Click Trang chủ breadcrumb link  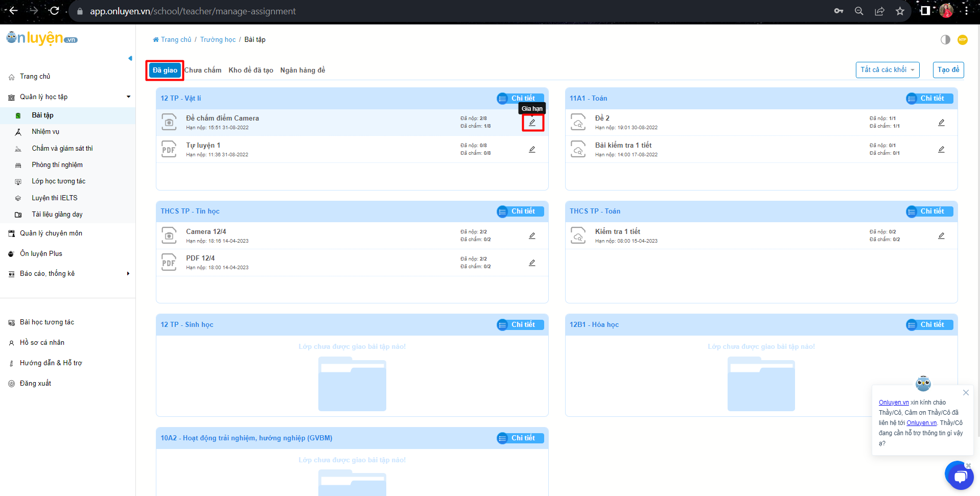click(x=172, y=40)
